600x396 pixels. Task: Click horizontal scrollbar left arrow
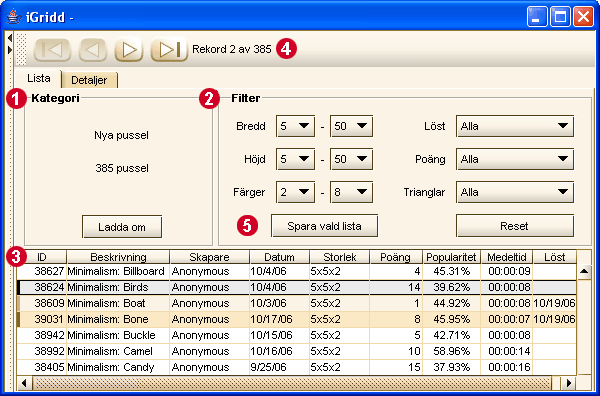[25, 383]
